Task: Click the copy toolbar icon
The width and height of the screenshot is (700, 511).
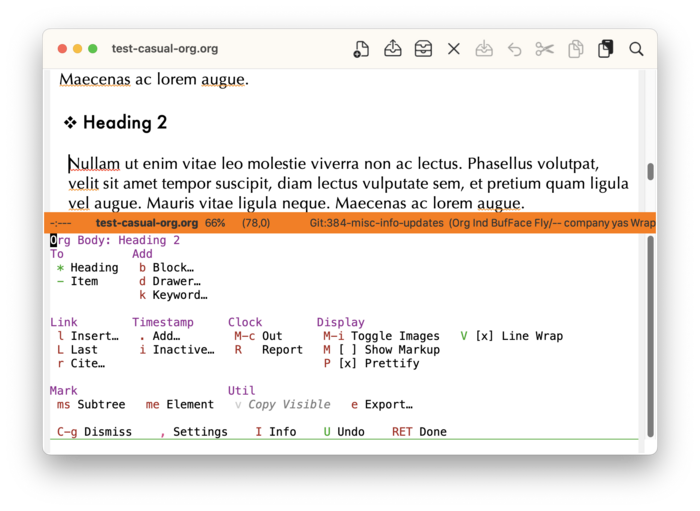Action: click(575, 49)
